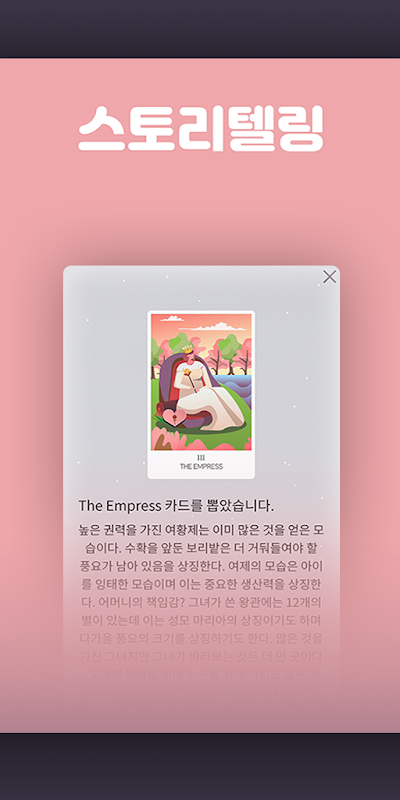Click the line mentioning 12개의 별 crown
This screenshot has height=800, width=400.
coord(201,602)
